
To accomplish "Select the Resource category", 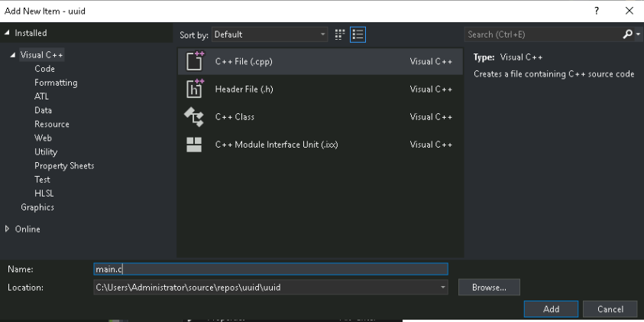I will coord(52,124).
